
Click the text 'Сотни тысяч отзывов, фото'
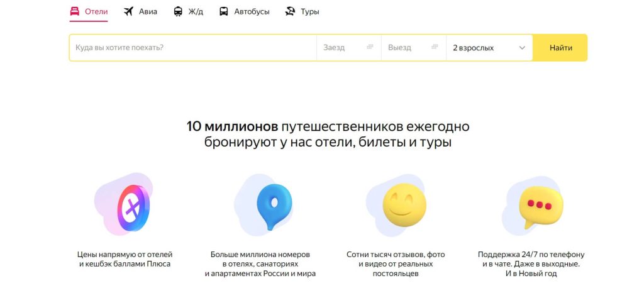(396, 255)
